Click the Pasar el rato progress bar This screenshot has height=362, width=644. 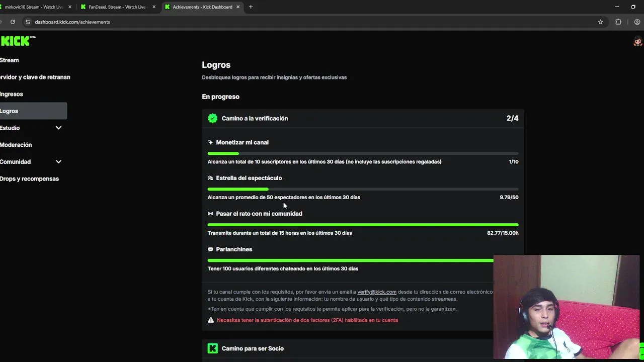coord(363,225)
